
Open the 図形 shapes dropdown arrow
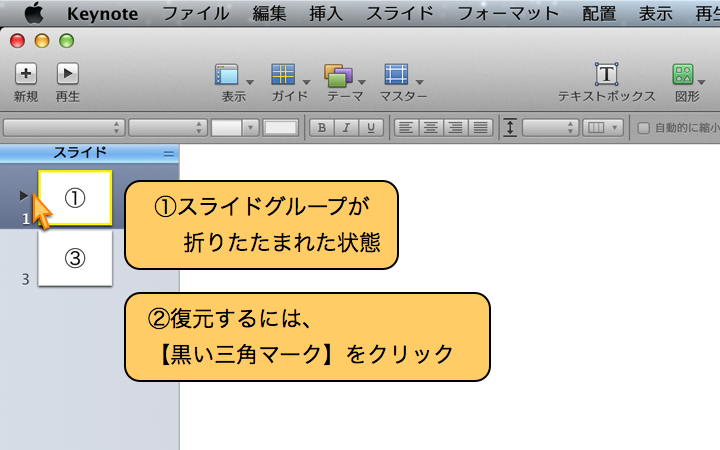(701, 82)
